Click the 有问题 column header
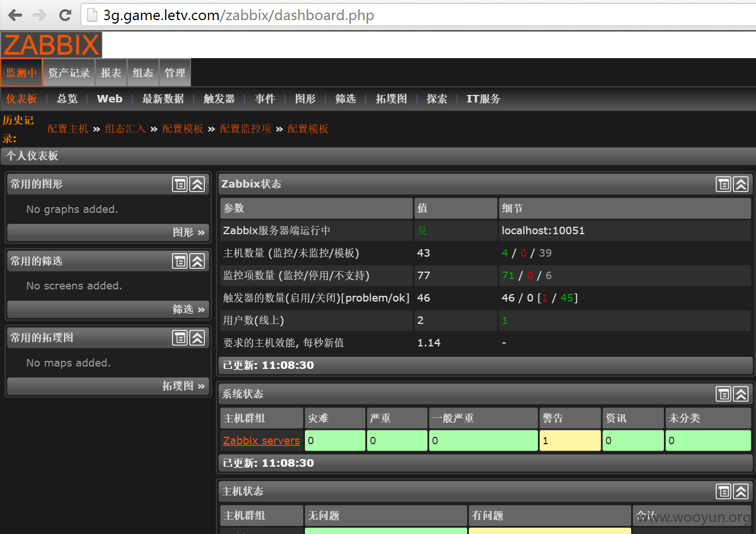The width and height of the screenshot is (756, 534). coord(550,516)
